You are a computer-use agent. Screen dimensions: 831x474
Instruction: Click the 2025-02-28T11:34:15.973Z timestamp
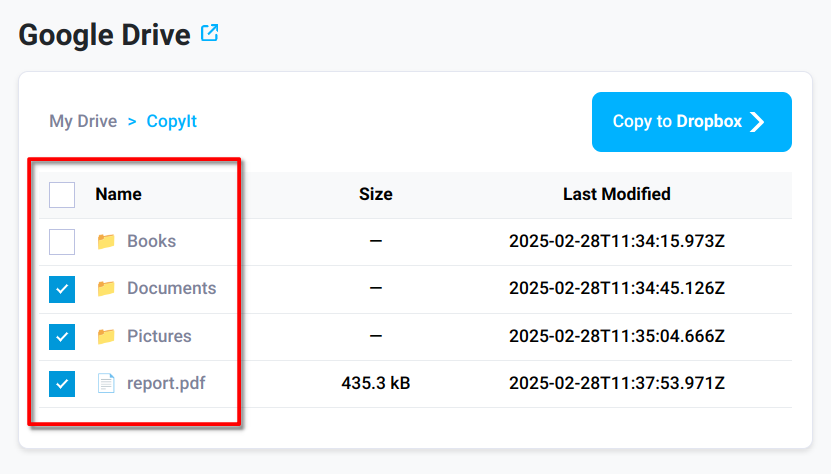[617, 241]
